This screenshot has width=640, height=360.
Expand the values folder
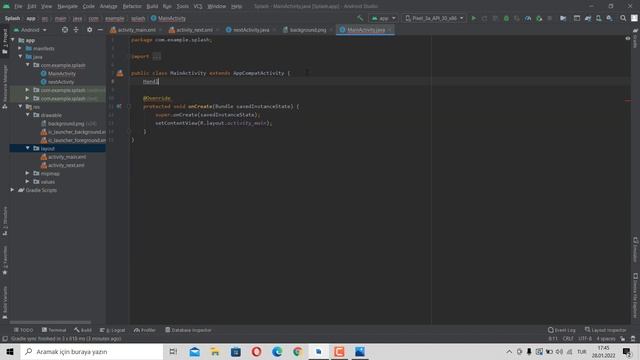[28, 181]
